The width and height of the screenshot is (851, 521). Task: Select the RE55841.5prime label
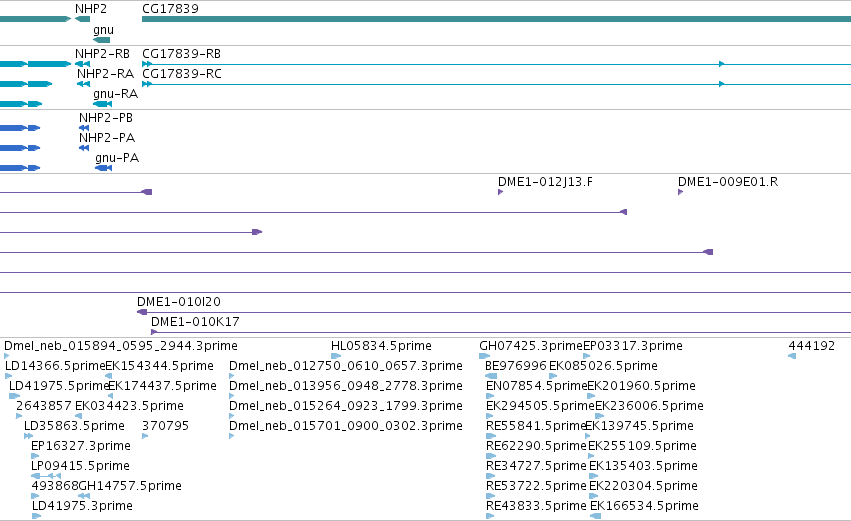tap(536, 426)
